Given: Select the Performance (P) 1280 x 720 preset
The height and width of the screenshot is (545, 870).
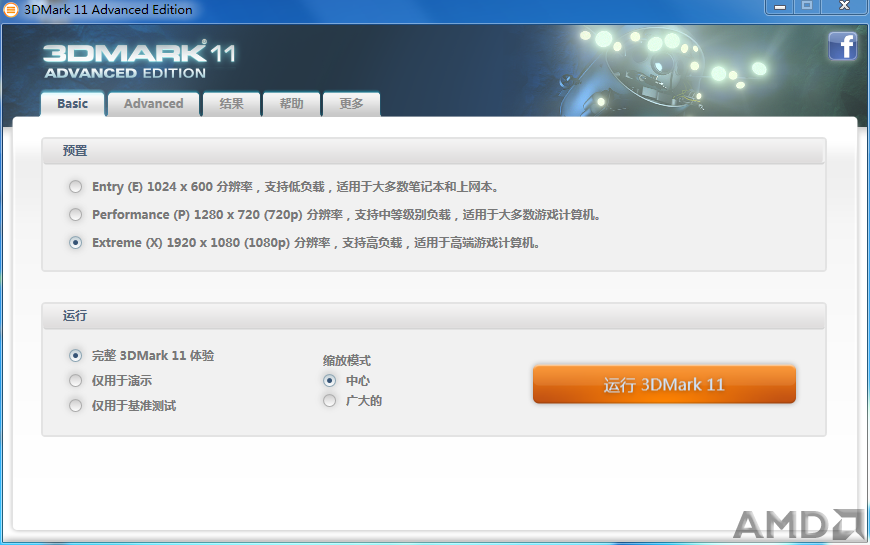Looking at the screenshot, I should click(75, 215).
